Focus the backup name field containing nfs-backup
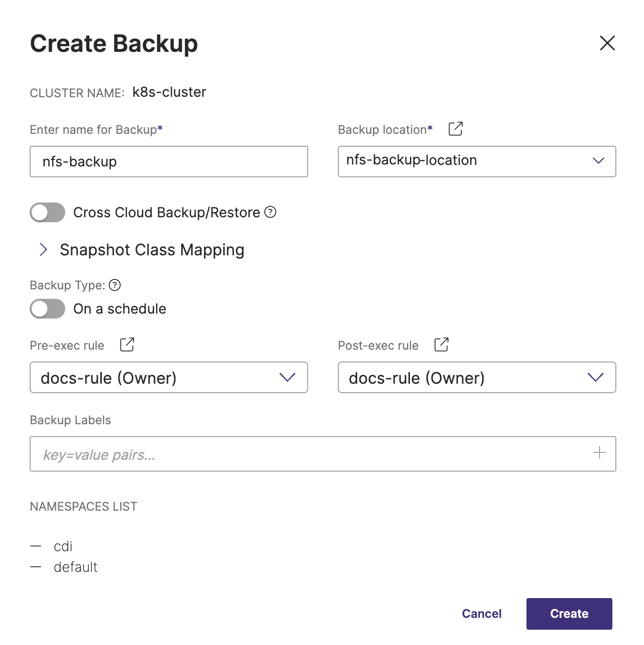Viewport: 644px width, 645px height. (168, 161)
